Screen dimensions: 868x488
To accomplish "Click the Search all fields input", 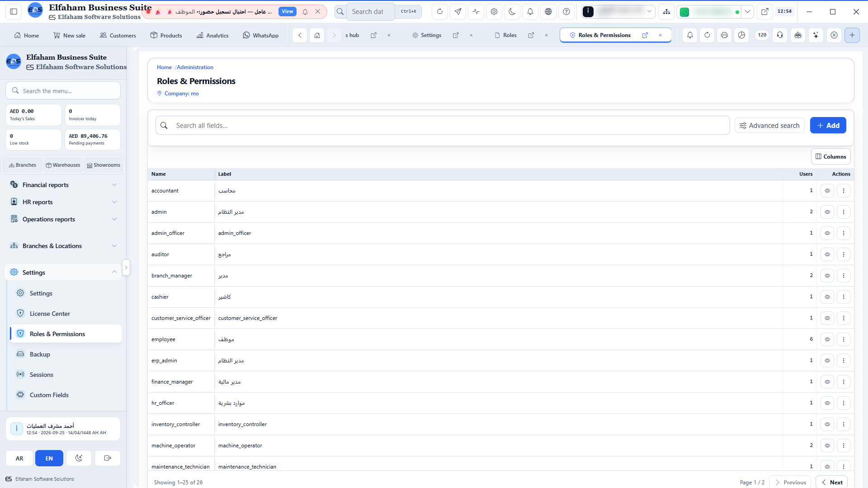I will [443, 126].
